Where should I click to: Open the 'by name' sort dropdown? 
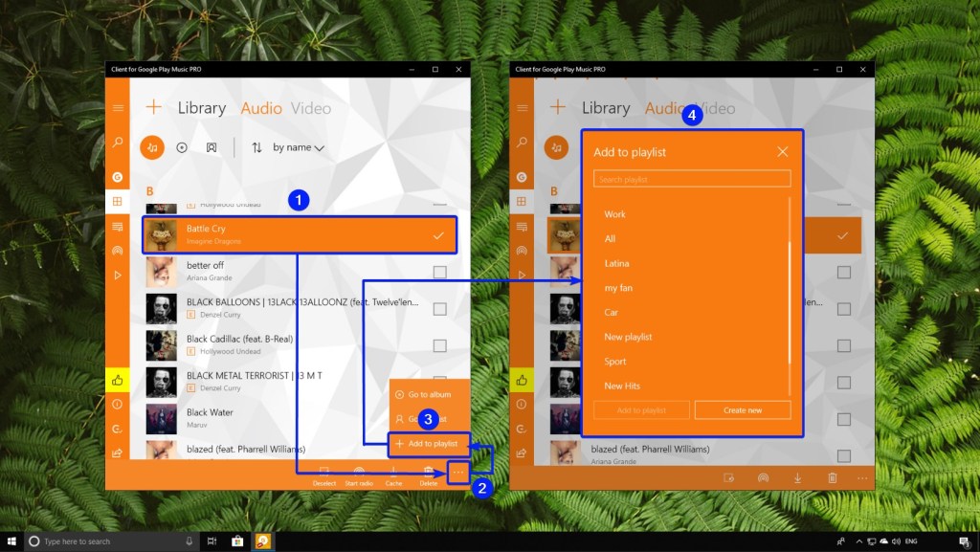(x=299, y=147)
